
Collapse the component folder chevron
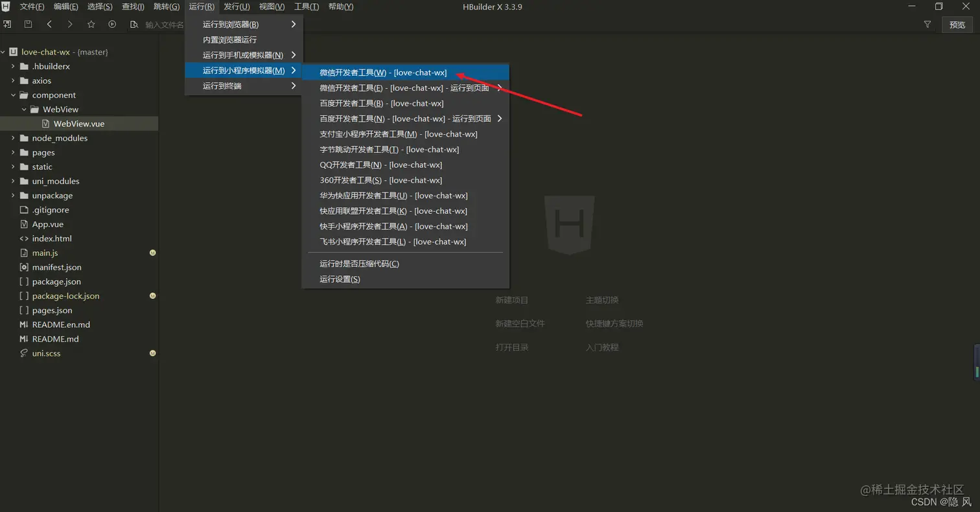(x=13, y=95)
